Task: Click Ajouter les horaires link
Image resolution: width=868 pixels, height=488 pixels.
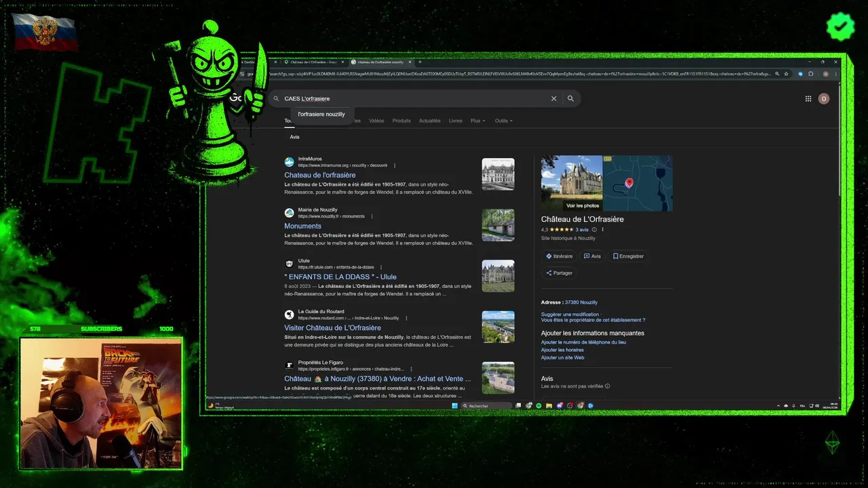Action: (x=562, y=350)
